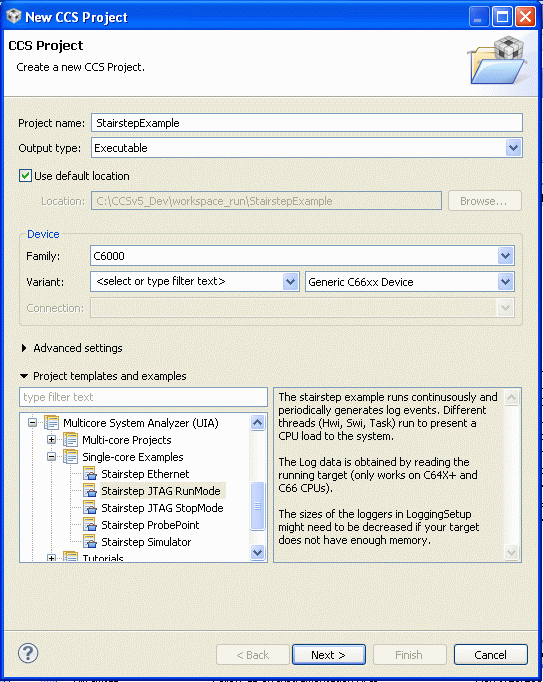Select Multicore System Analyzer (UIA) row
This screenshot has width=543, height=682.
pyautogui.click(x=141, y=422)
